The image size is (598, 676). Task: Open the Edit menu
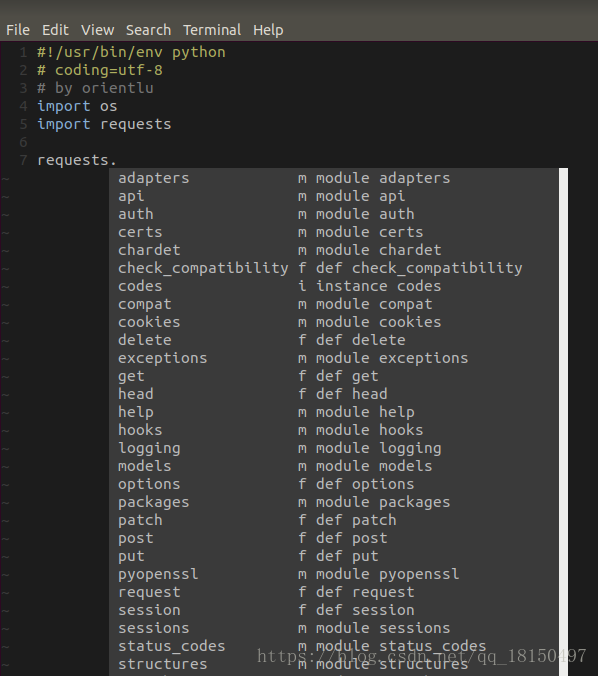coord(55,30)
